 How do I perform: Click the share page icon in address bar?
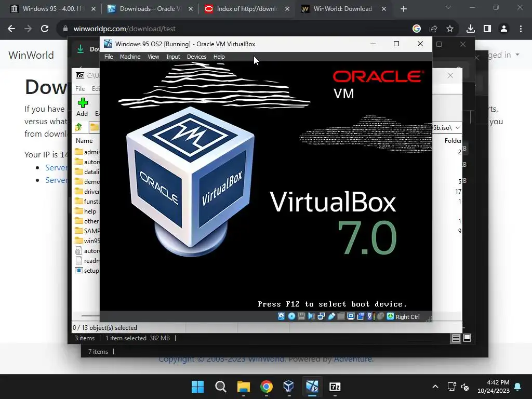433,29
